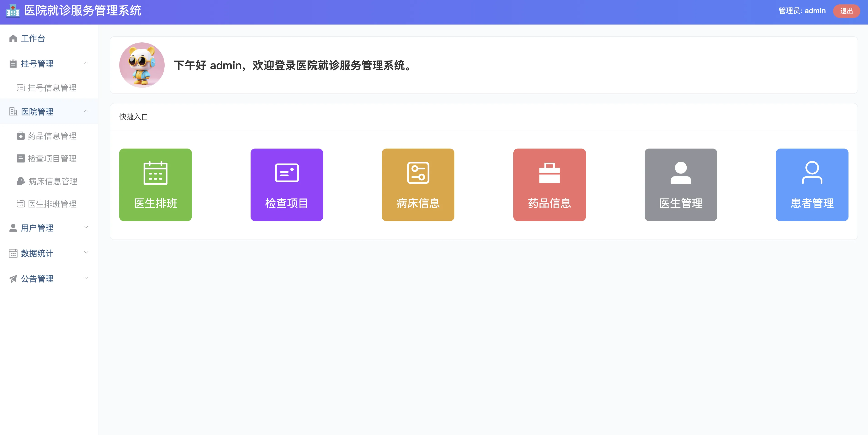The width and height of the screenshot is (868, 435).
Task: Collapse the 挂号管理 menu chevron
Action: click(86, 63)
